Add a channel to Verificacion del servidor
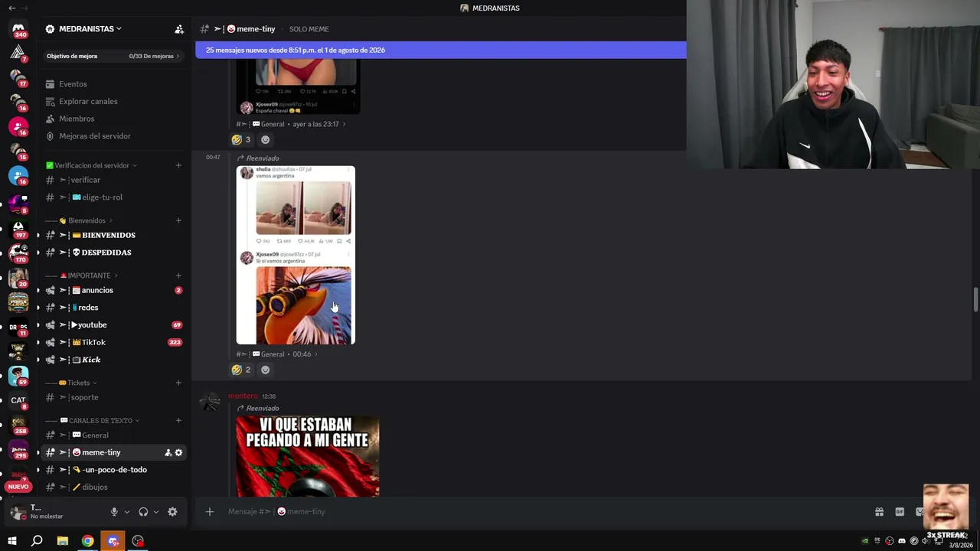980x551 pixels. tap(178, 165)
